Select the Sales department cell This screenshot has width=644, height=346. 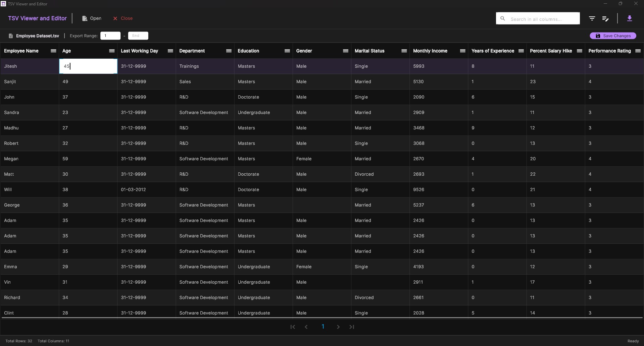[x=205, y=81]
